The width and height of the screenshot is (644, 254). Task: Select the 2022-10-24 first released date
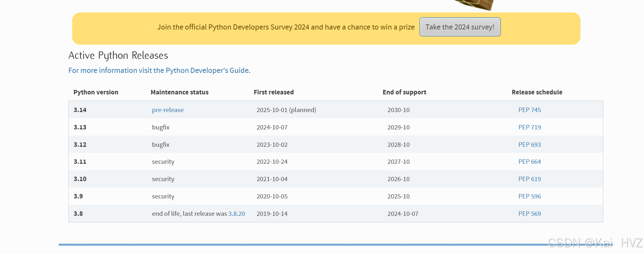tap(272, 162)
